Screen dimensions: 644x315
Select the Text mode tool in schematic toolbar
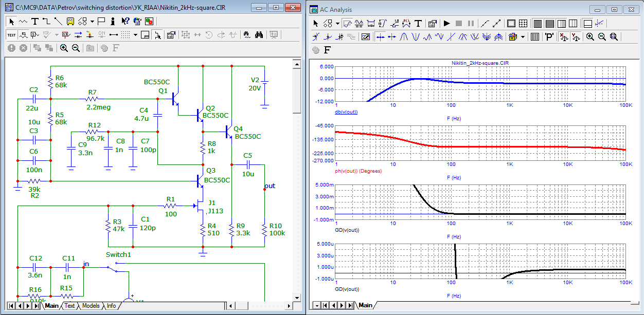pyautogui.click(x=34, y=21)
